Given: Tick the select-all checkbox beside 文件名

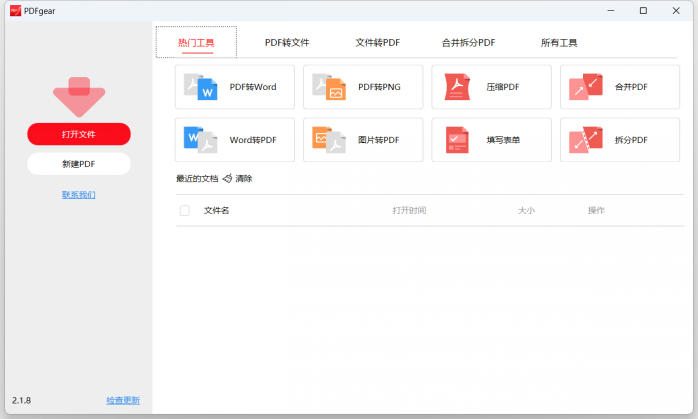Looking at the screenshot, I should click(x=185, y=210).
